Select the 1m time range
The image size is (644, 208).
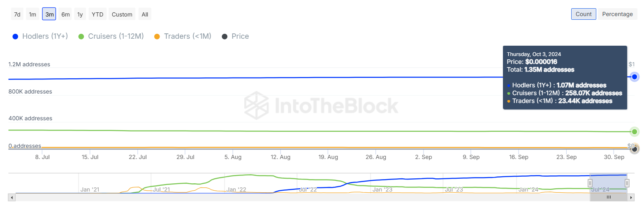click(32, 14)
